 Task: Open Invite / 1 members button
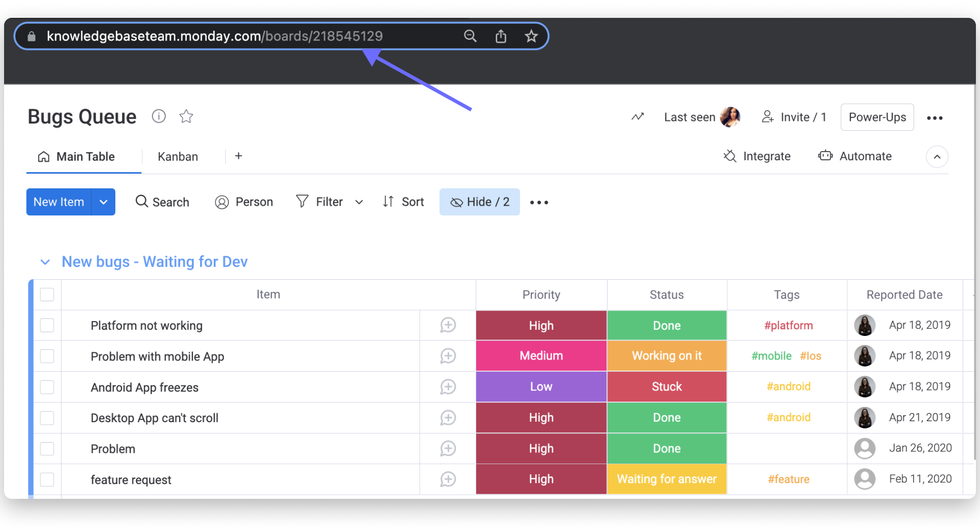[794, 117]
